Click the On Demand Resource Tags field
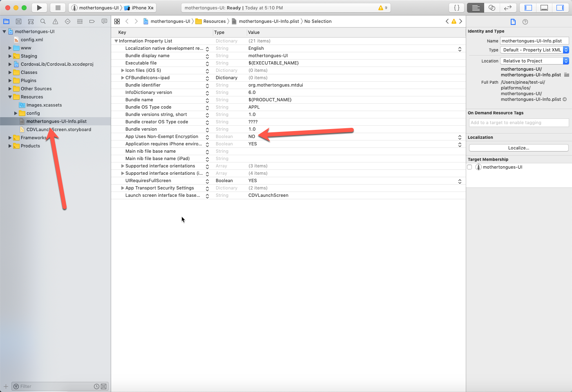 (x=519, y=122)
